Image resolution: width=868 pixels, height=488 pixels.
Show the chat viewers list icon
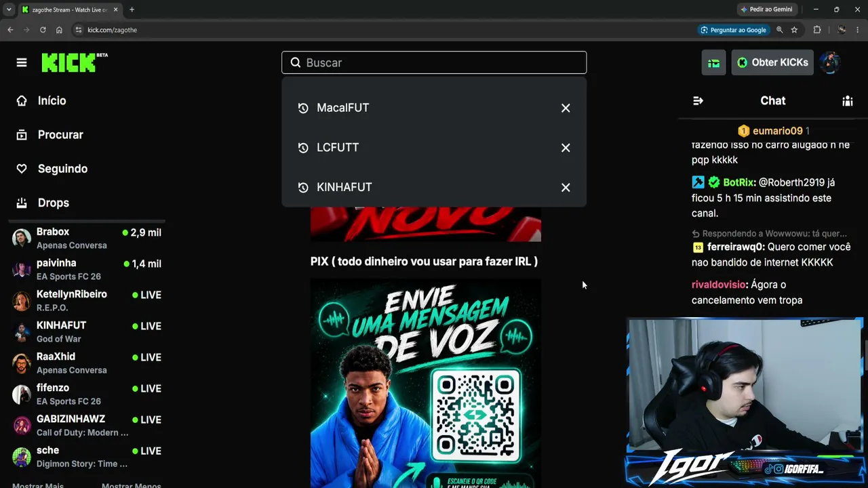click(848, 101)
